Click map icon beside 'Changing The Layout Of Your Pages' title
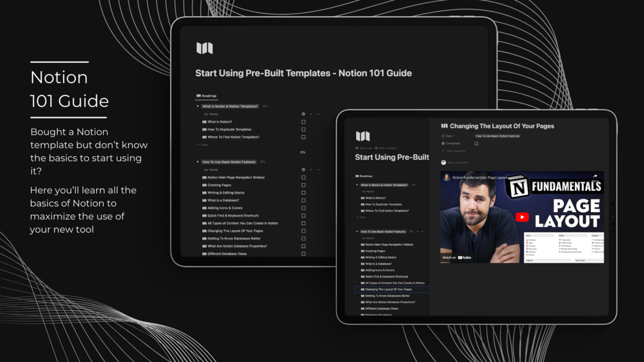The height and width of the screenshot is (362, 644). click(x=445, y=126)
